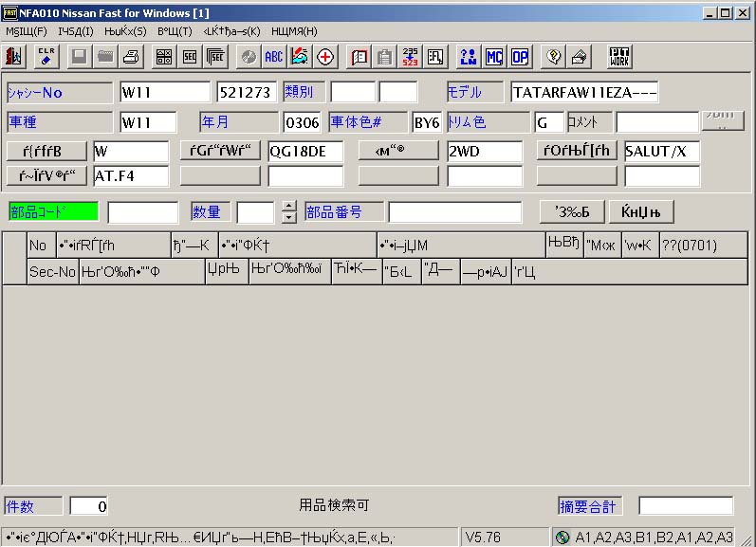
Task: Click the item count field showing 0
Action: (89, 506)
